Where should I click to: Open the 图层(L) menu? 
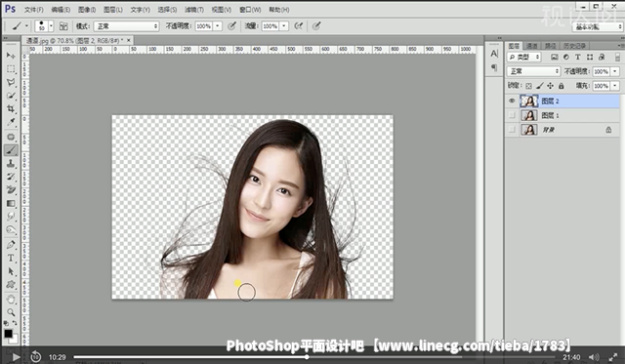[x=113, y=10]
